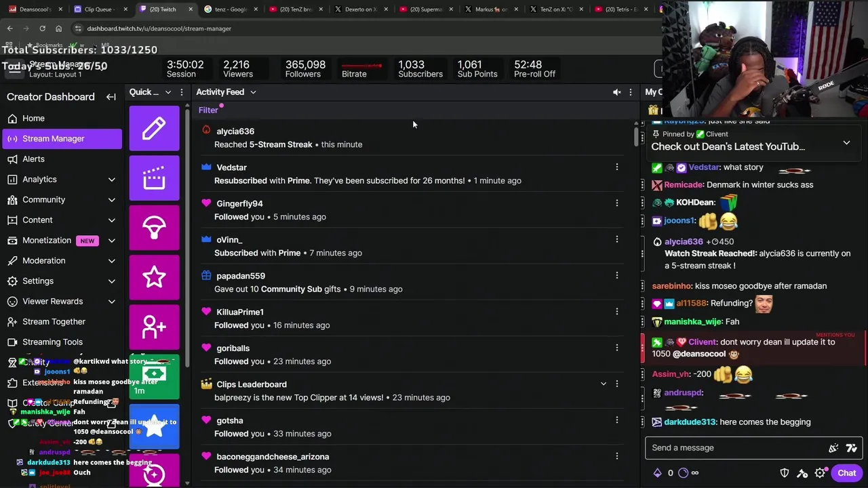Open the chat shield mode icon

tap(785, 473)
